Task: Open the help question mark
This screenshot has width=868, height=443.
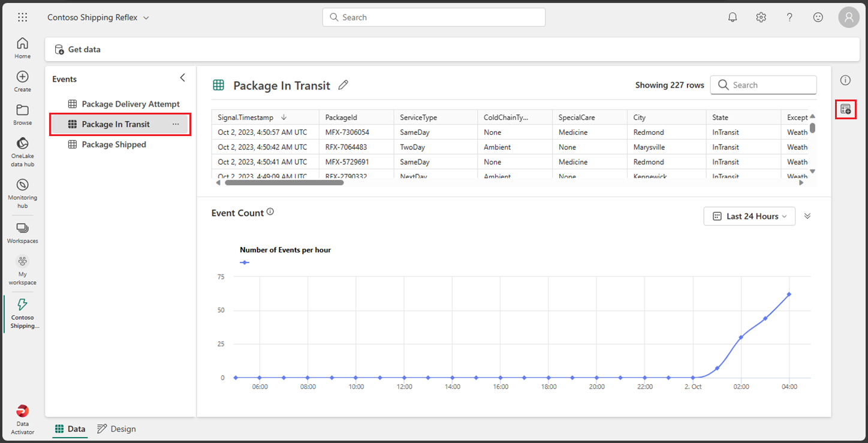Action: coord(790,17)
